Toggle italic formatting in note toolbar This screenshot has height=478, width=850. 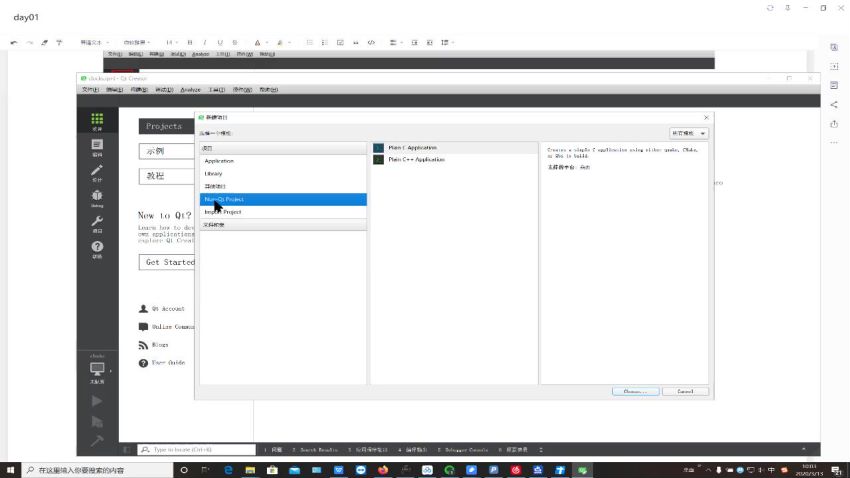tap(205, 42)
